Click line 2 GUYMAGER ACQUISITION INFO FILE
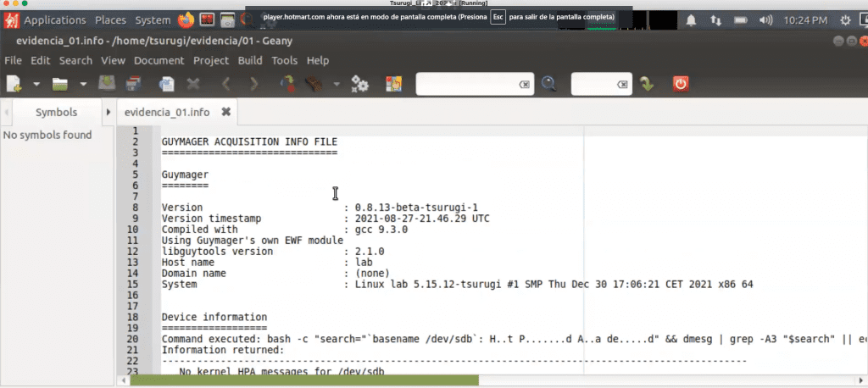 pos(249,141)
